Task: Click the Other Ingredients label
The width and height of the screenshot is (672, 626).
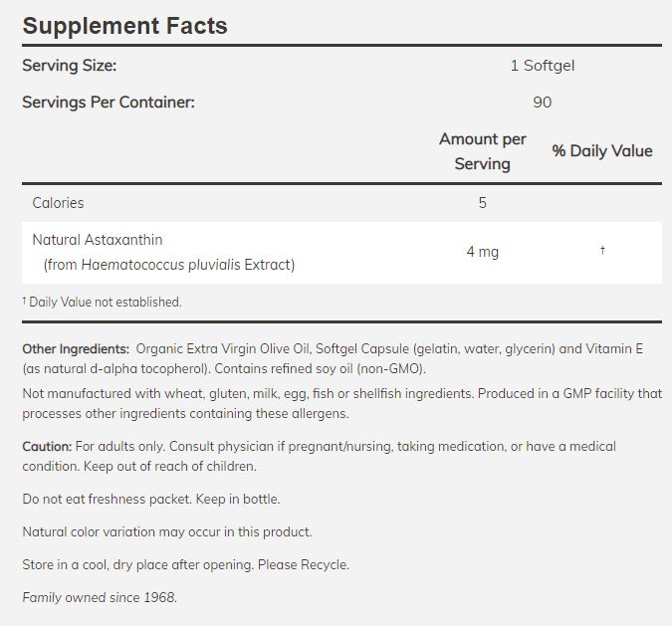Action: click(76, 349)
